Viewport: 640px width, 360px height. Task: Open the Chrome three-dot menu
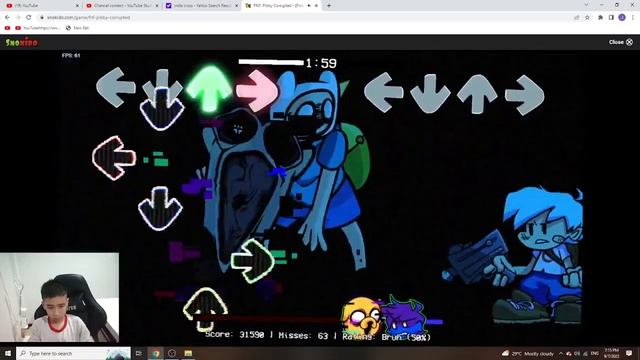tap(633, 18)
